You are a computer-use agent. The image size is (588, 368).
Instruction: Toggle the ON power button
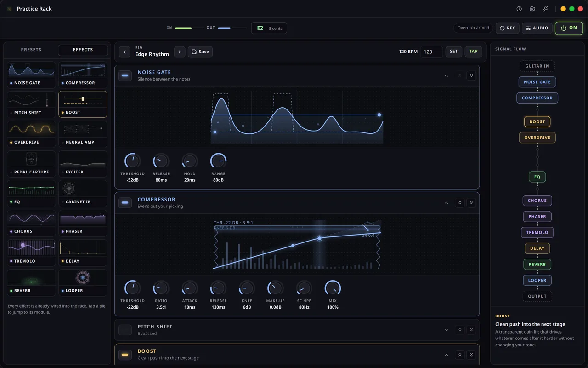[569, 28]
